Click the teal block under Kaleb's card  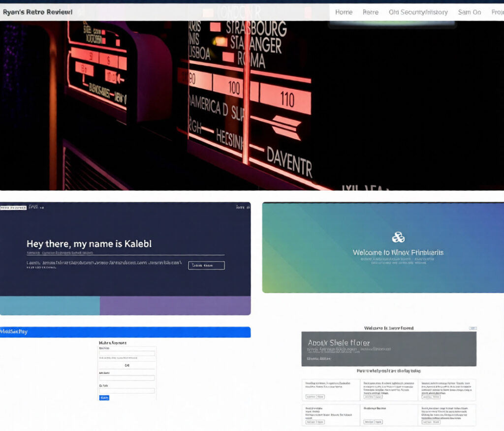point(50,306)
